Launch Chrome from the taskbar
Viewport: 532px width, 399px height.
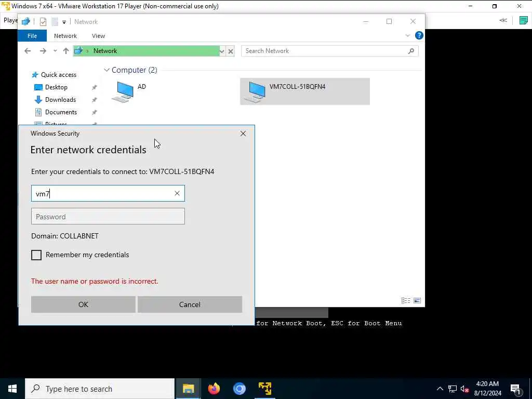pyautogui.click(x=239, y=389)
